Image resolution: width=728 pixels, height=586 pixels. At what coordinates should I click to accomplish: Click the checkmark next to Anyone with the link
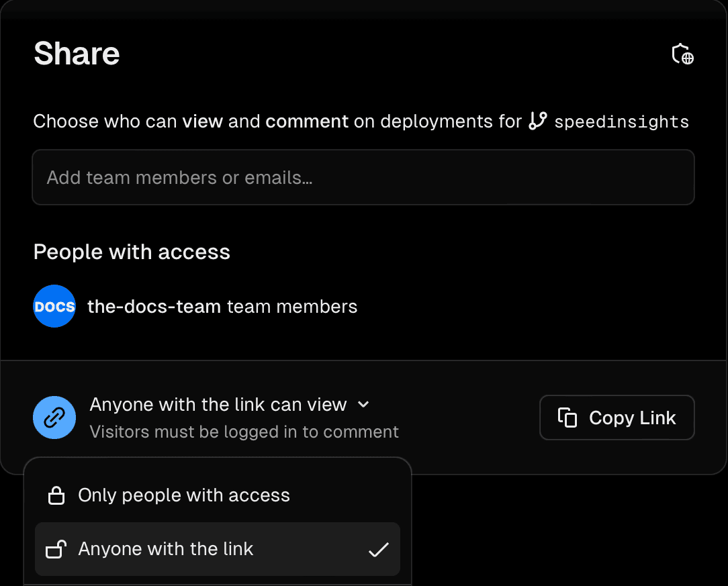point(379,549)
